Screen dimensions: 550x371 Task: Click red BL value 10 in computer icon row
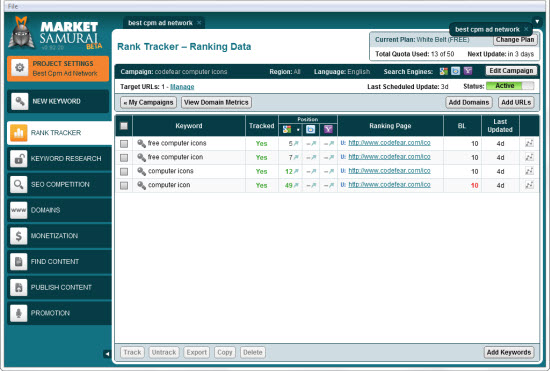tap(475, 186)
